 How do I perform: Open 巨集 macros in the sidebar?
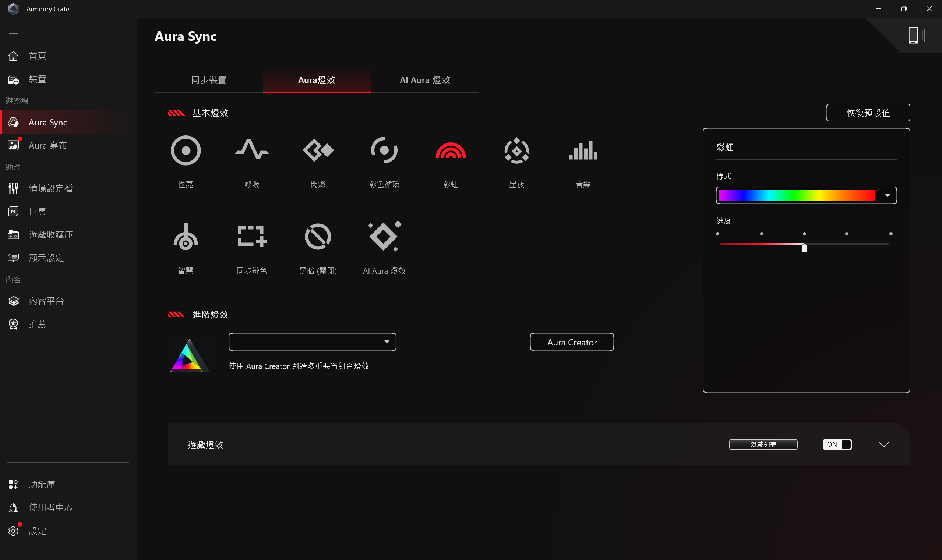[68, 212]
